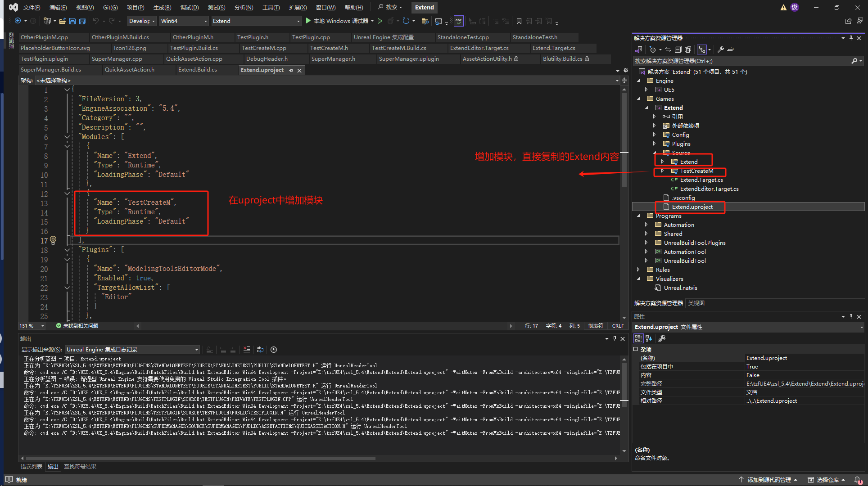Image resolution: width=868 pixels, height=486 pixels.
Task: Expand the TestCreateM folder node
Action: click(x=663, y=171)
